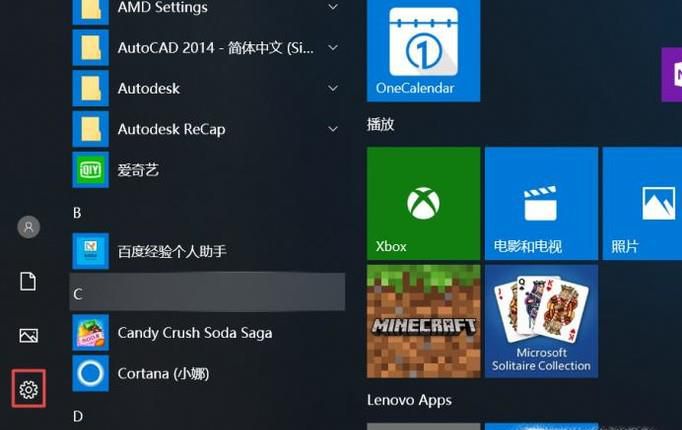Open Settings gear icon in sidebar
The height and width of the screenshot is (430, 682).
click(x=28, y=389)
